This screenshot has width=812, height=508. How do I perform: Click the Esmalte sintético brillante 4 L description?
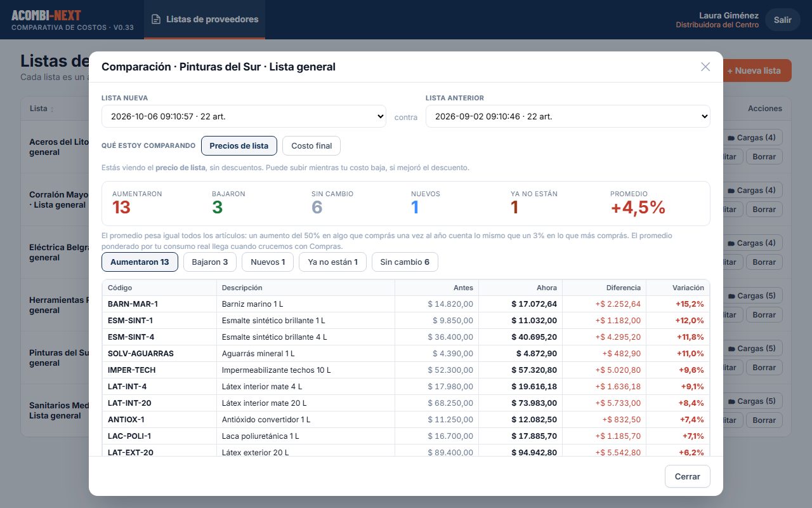(274, 337)
